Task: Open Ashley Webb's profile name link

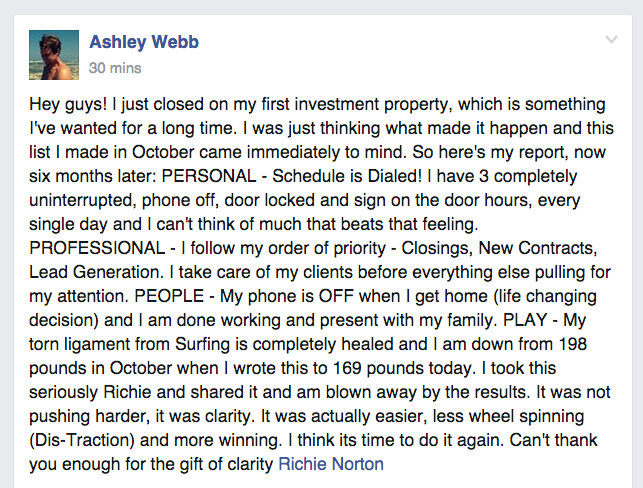Action: click(x=144, y=42)
